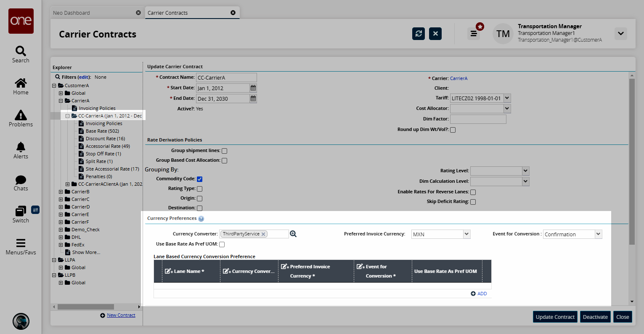Expand the CarrierB tree node

[x=61, y=192]
